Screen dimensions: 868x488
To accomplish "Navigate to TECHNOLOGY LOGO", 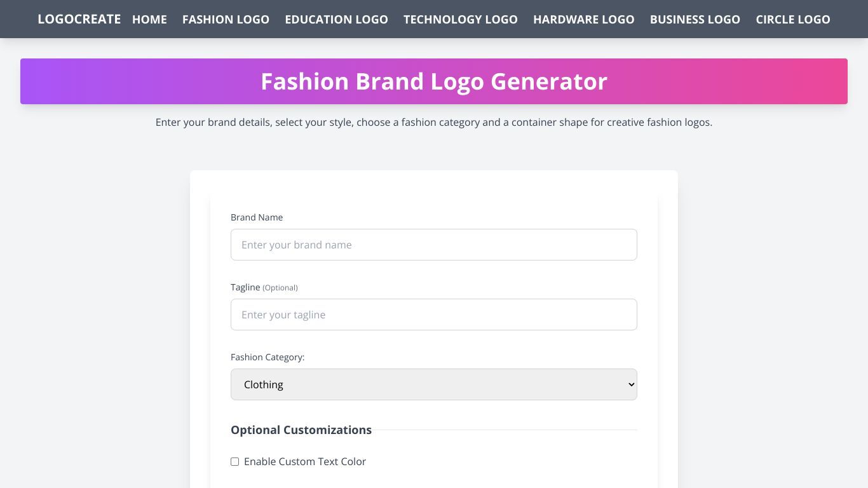I will 461,20.
